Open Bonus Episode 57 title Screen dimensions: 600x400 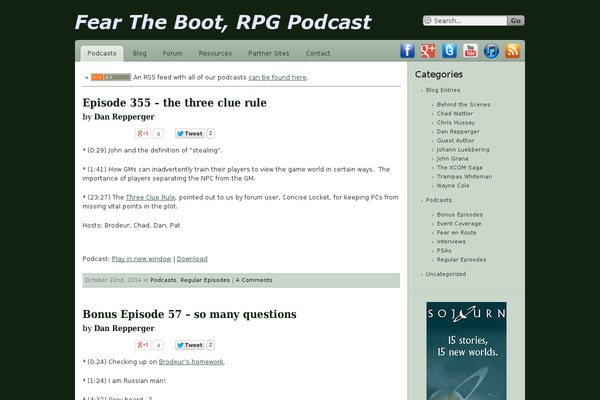coord(189,314)
